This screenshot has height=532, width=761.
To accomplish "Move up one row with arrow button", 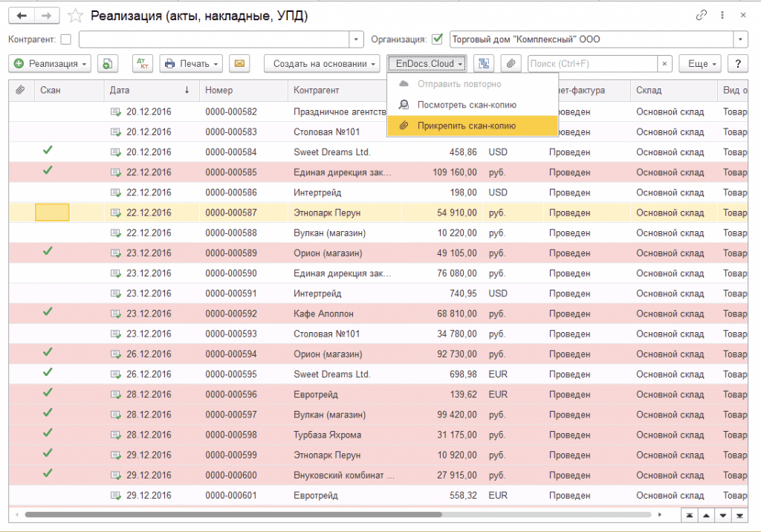I will (706, 516).
